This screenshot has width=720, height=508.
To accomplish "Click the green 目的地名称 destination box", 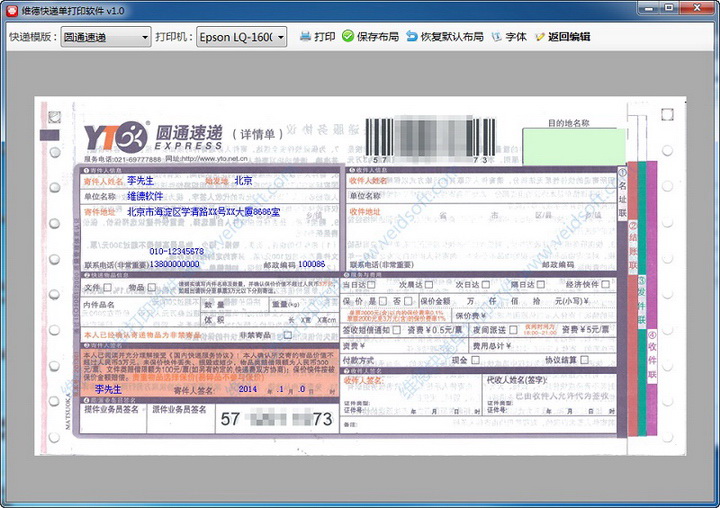I will pyautogui.click(x=574, y=147).
